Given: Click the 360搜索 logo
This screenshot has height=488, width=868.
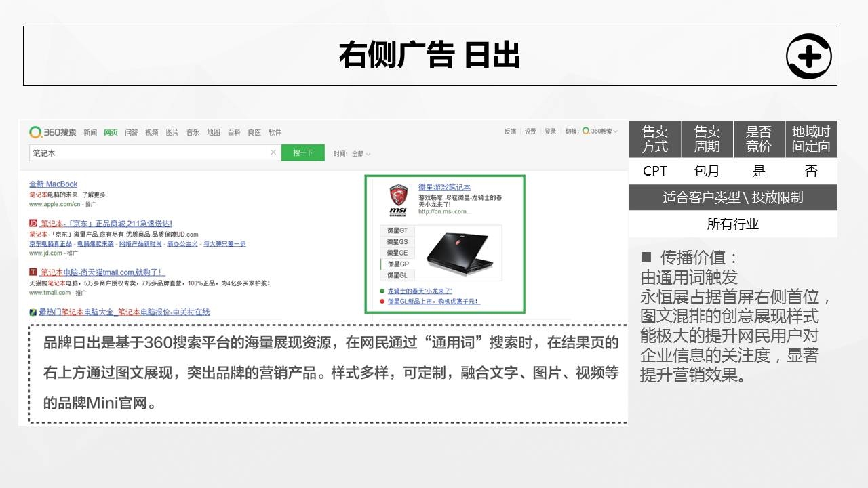Looking at the screenshot, I should pyautogui.click(x=53, y=131).
